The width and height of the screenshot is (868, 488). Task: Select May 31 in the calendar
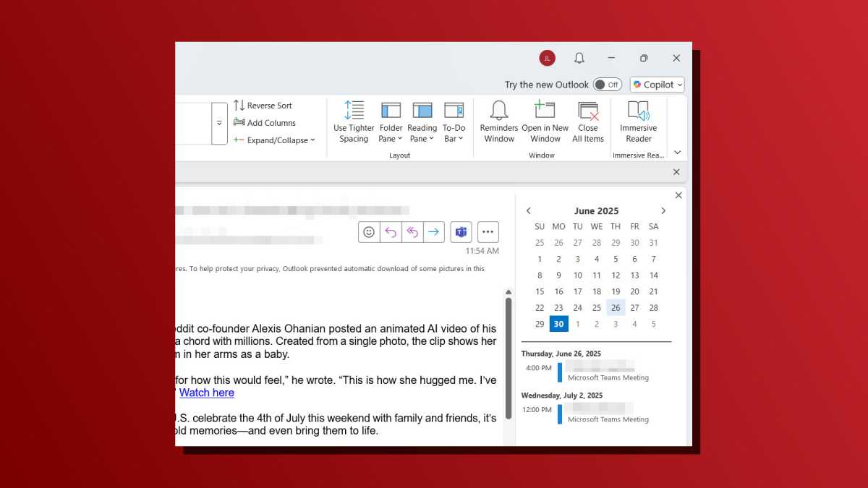coord(654,243)
